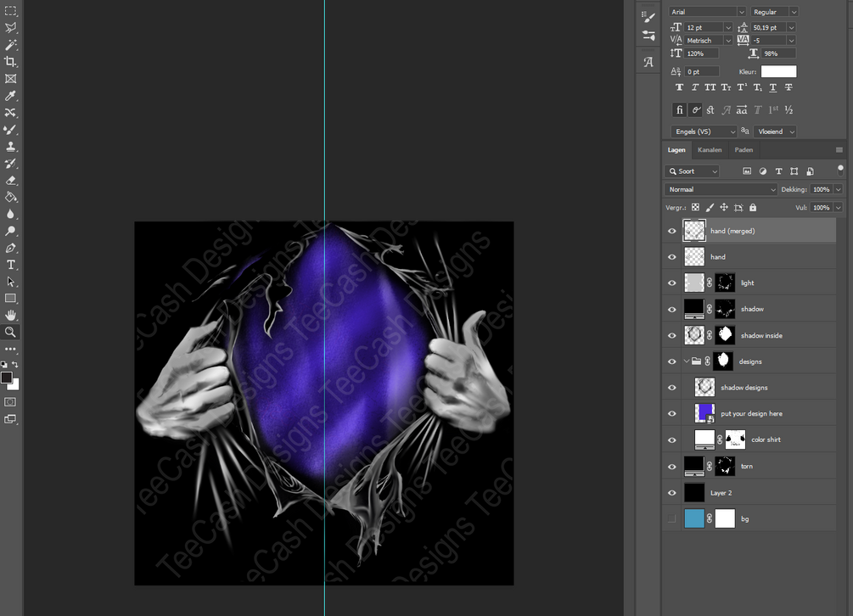Hide the hand (merged) layer
853x616 pixels.
(672, 231)
